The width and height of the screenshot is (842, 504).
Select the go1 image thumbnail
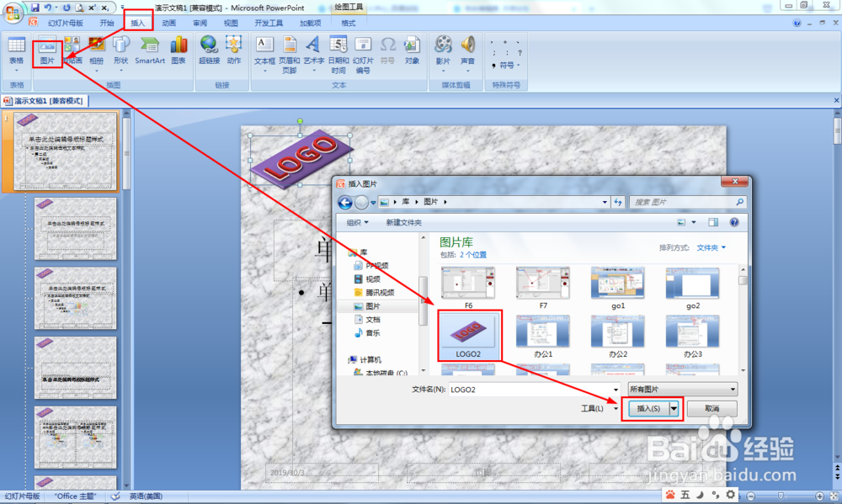(x=618, y=289)
